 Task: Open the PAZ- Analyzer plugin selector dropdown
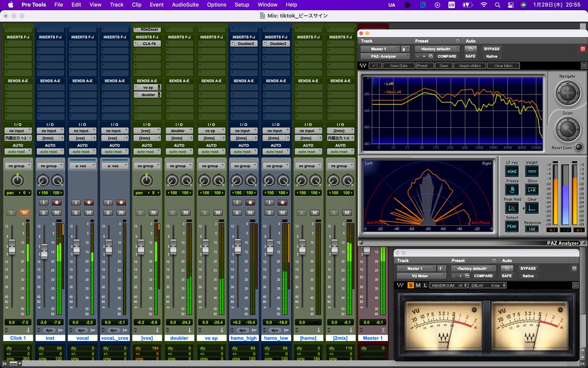pos(386,56)
